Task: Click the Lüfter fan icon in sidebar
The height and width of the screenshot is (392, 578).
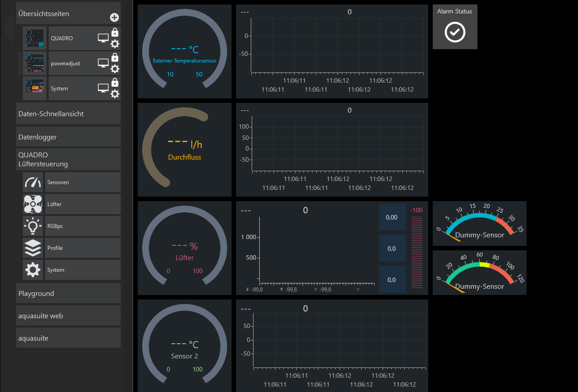Action: 33,204
